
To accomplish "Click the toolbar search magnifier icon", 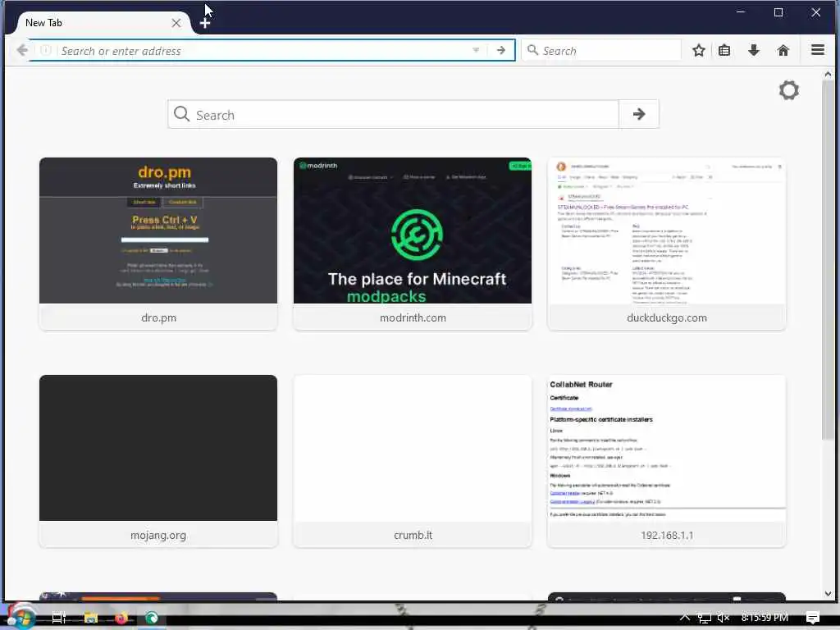I will point(532,50).
